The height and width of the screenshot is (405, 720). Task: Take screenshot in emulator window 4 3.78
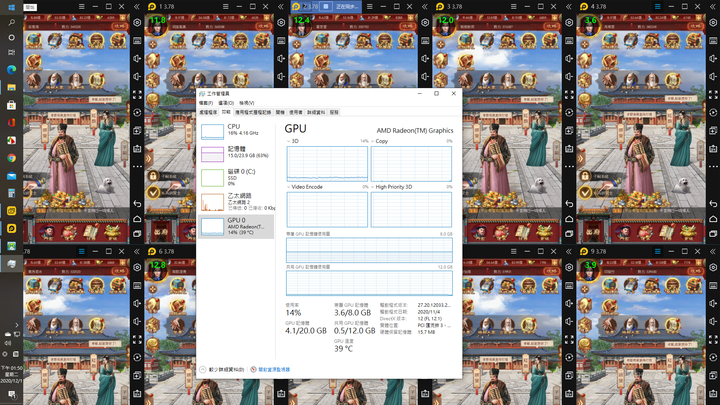click(x=713, y=149)
